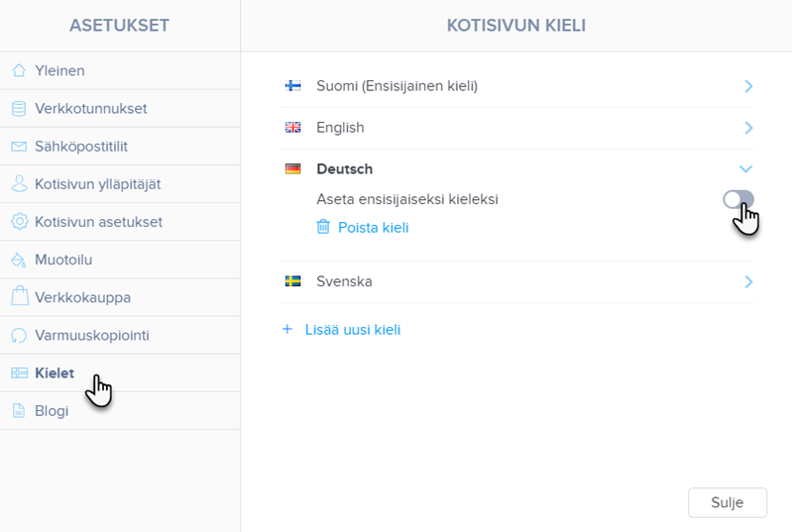Expand the Suomi language row chevron

point(748,86)
